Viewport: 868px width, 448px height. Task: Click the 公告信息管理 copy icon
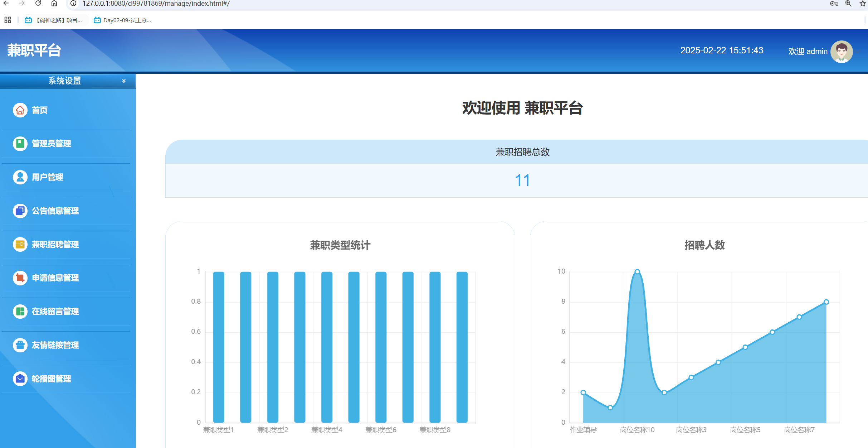pos(20,211)
